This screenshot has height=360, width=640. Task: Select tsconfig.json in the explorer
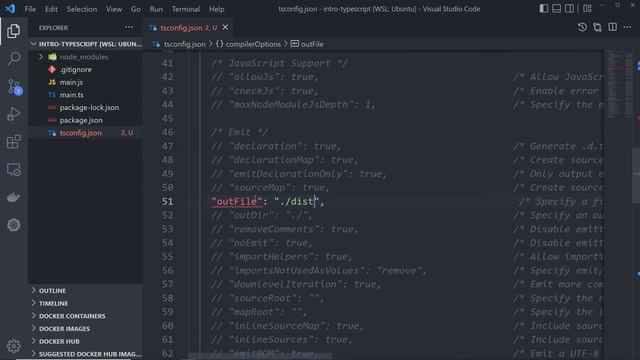tap(86, 133)
